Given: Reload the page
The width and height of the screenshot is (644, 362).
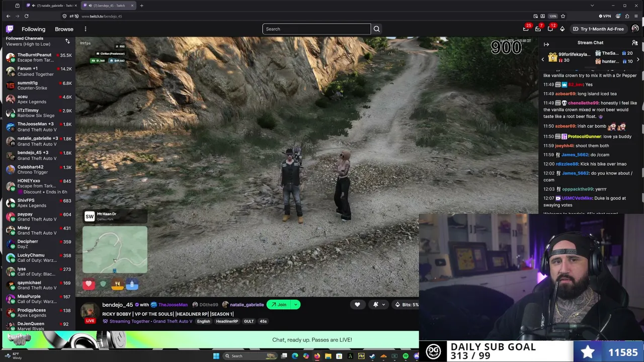Looking at the screenshot, I should [26, 16].
